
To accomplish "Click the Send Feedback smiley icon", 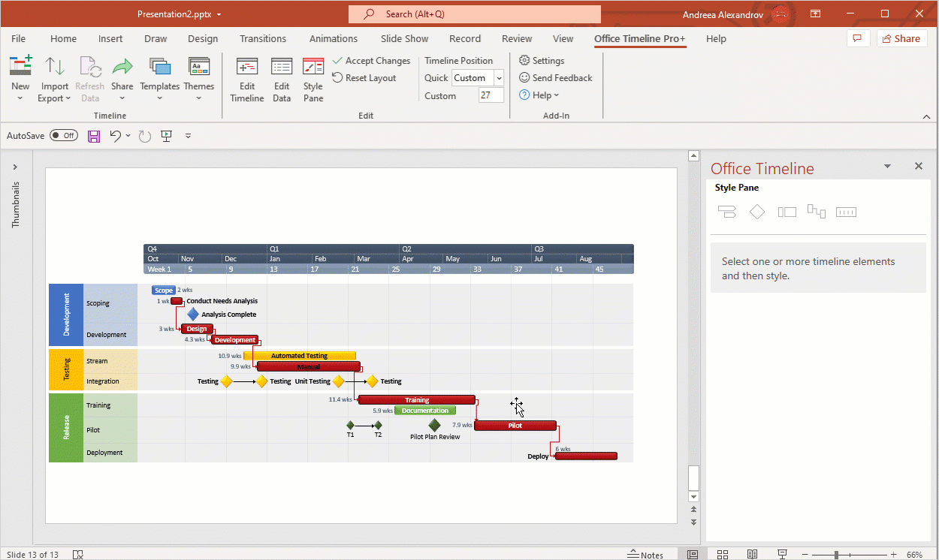I will click(524, 78).
